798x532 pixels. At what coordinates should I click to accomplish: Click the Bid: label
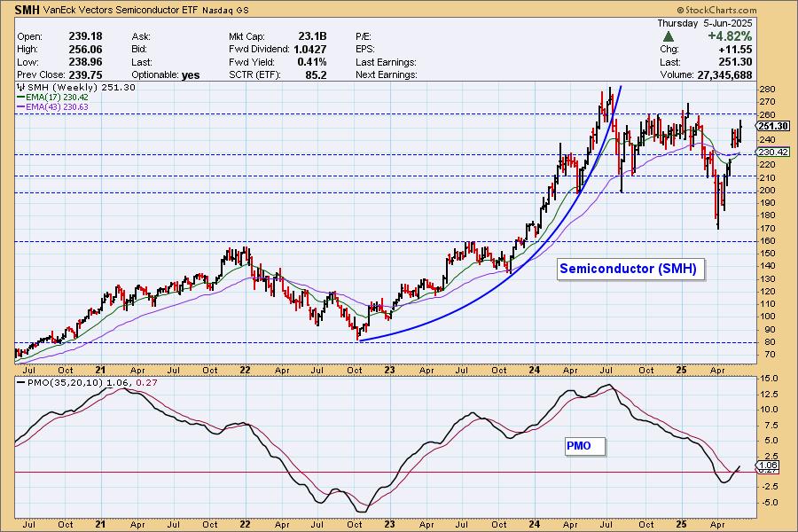click(x=139, y=50)
